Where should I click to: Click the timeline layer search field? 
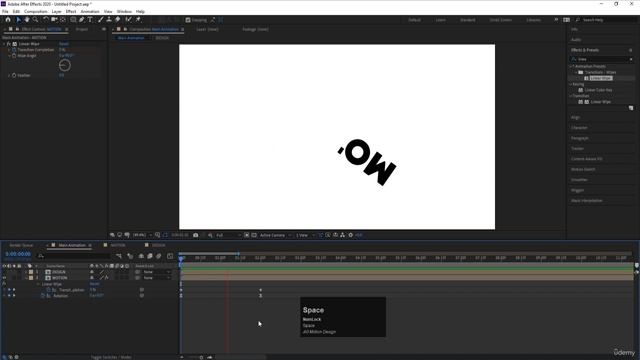(74, 256)
